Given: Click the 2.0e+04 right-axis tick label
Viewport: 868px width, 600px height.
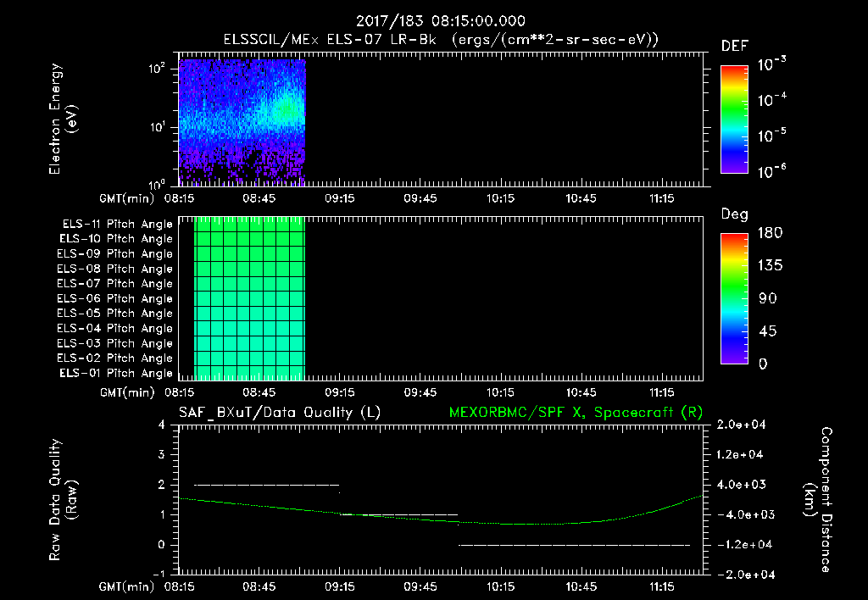Looking at the screenshot, I should [x=741, y=425].
